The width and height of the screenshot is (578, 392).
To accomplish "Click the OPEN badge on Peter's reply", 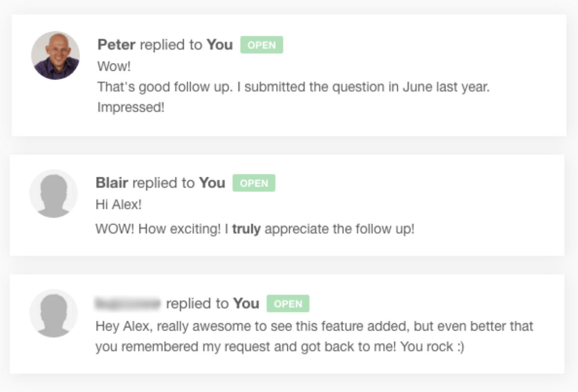I will point(261,45).
